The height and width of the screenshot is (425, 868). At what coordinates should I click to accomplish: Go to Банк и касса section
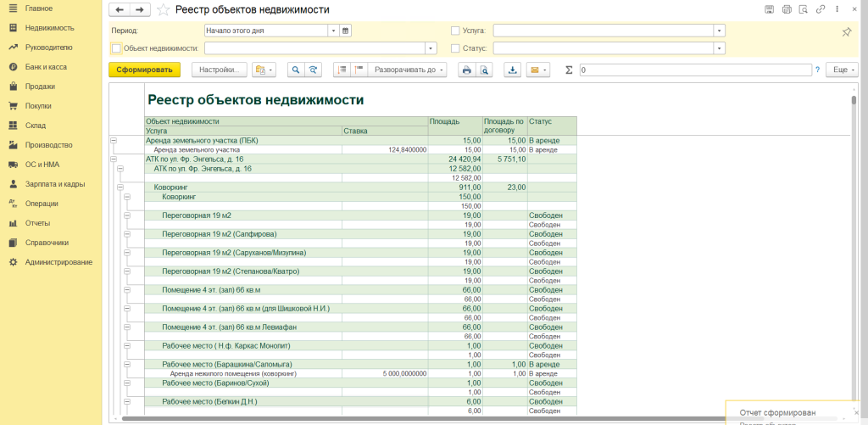pos(46,67)
